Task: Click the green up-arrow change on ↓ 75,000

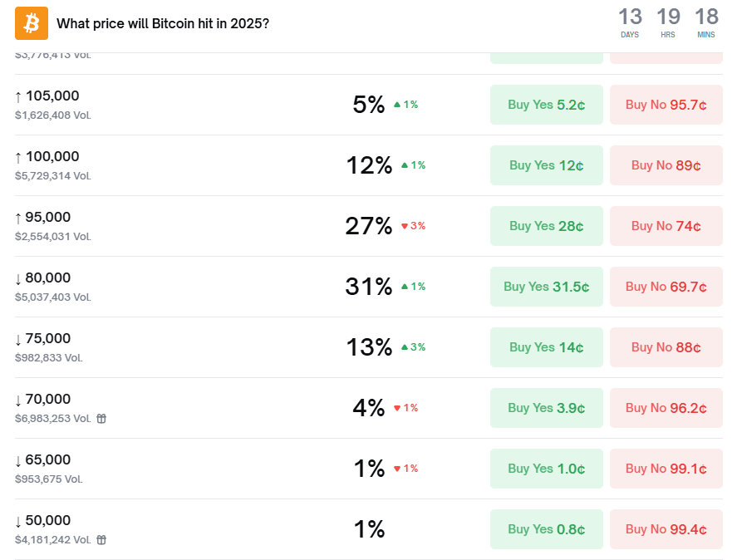Action: pyautogui.click(x=413, y=347)
